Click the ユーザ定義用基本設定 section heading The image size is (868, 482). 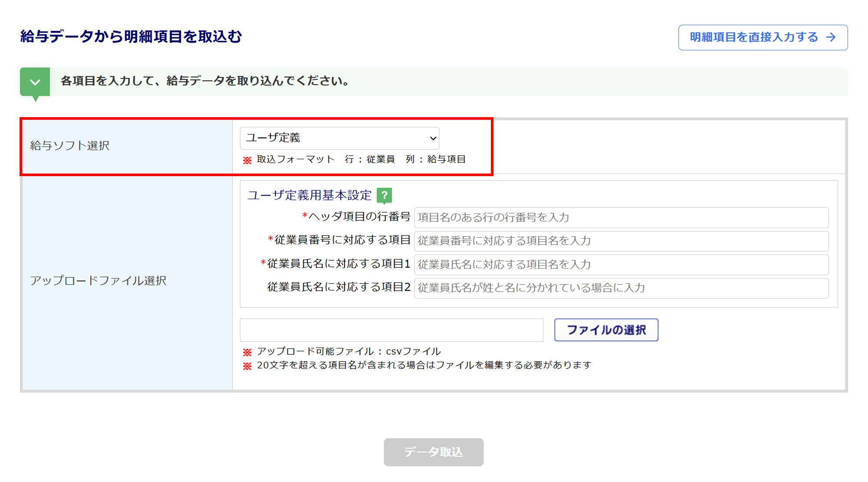click(x=309, y=195)
